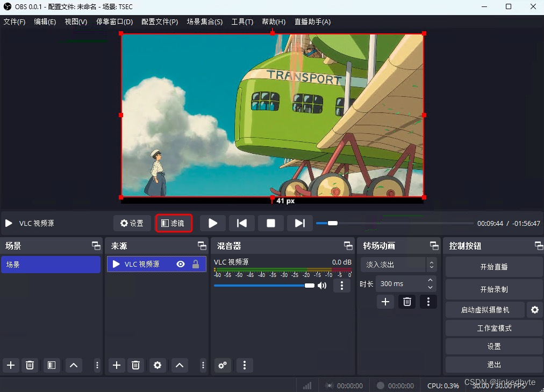
Task: Open the 停靠窗口(D) menu
Action: pyautogui.click(x=114, y=22)
